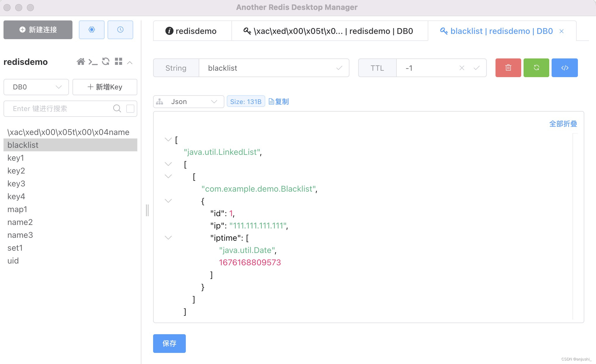Go to redisdemo home icon
The image size is (596, 364).
click(81, 62)
